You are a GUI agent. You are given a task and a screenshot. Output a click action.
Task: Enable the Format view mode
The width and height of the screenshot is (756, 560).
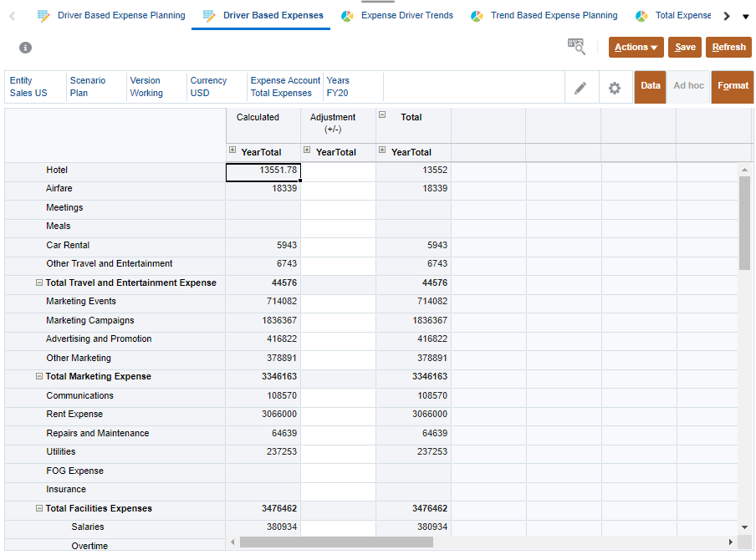pyautogui.click(x=733, y=86)
